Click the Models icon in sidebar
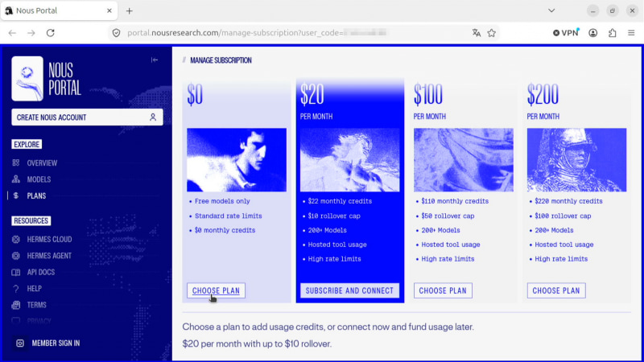644x362 pixels. click(16, 179)
